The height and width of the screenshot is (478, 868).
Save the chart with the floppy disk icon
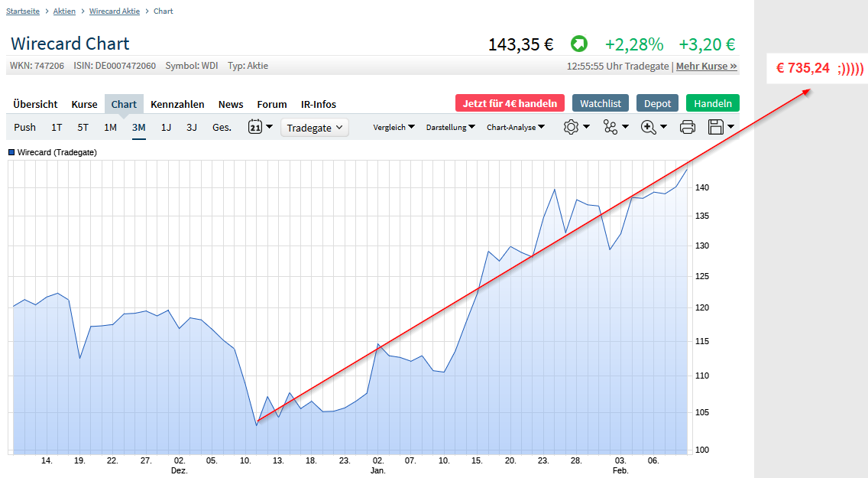(x=715, y=127)
